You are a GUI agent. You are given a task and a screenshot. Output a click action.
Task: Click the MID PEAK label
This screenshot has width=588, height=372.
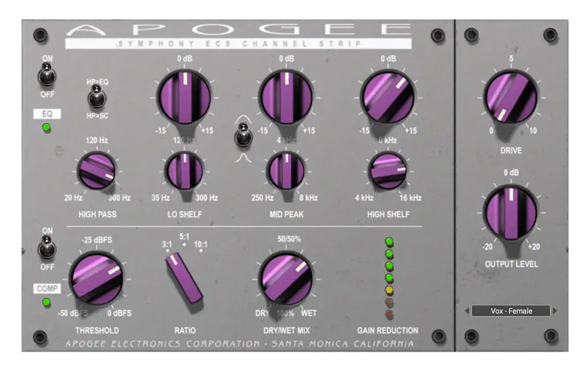click(x=287, y=214)
